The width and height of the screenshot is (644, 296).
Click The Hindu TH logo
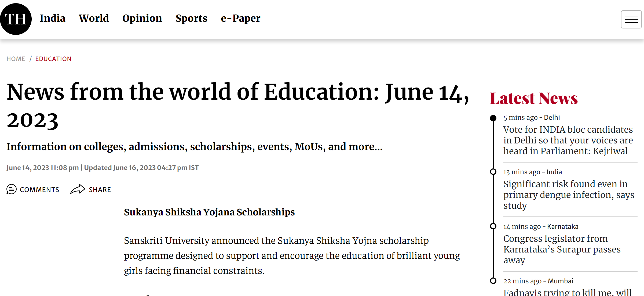[x=16, y=19]
